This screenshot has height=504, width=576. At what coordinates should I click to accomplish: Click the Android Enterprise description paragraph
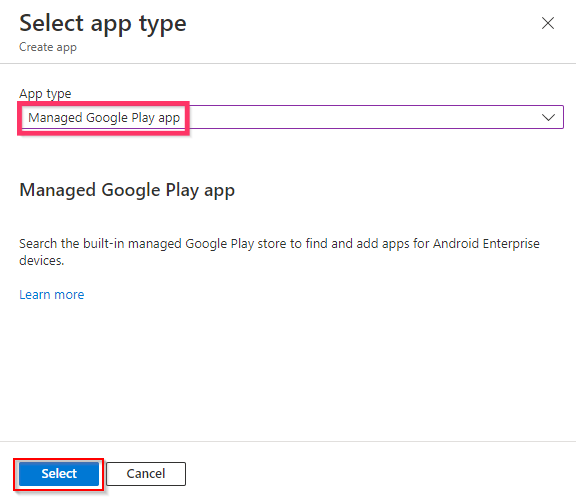279,252
